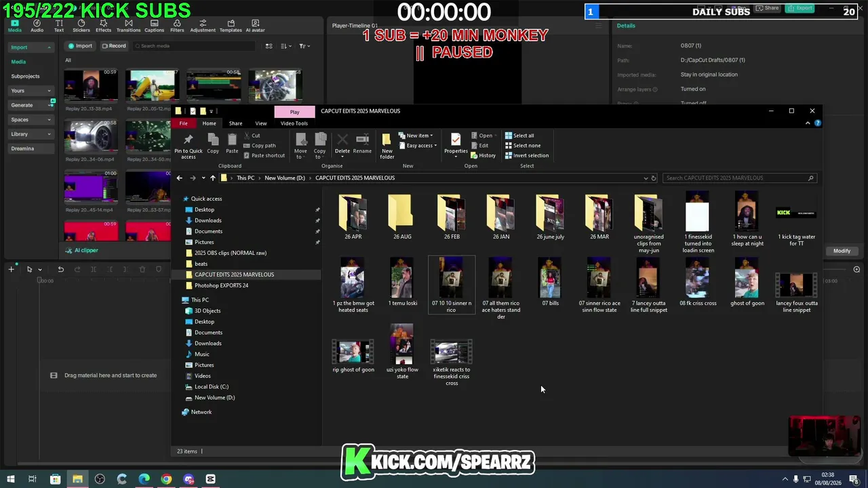This screenshot has width=868, height=488.
Task: Open the Transitions panel in CapCut
Action: pyautogui.click(x=128, y=26)
